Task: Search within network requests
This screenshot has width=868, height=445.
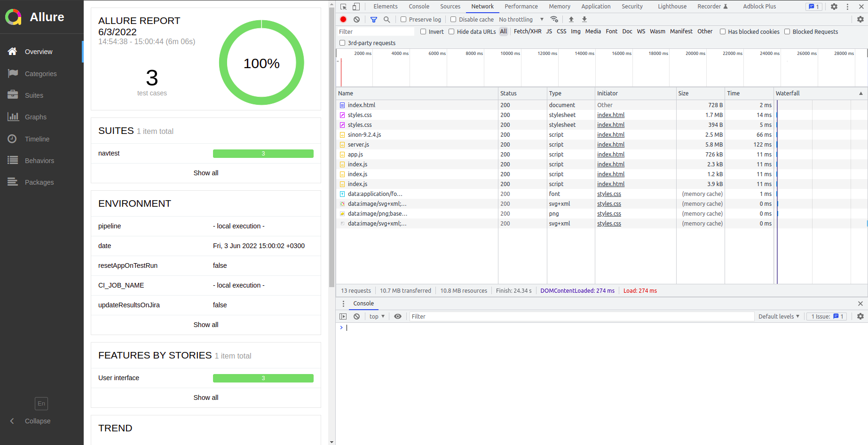Action: [387, 19]
